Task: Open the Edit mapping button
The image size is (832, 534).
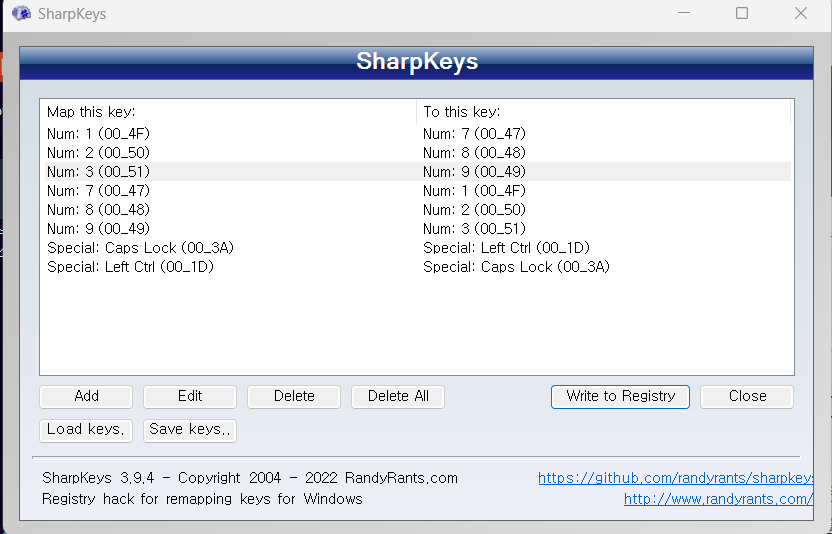Action: [x=190, y=397]
